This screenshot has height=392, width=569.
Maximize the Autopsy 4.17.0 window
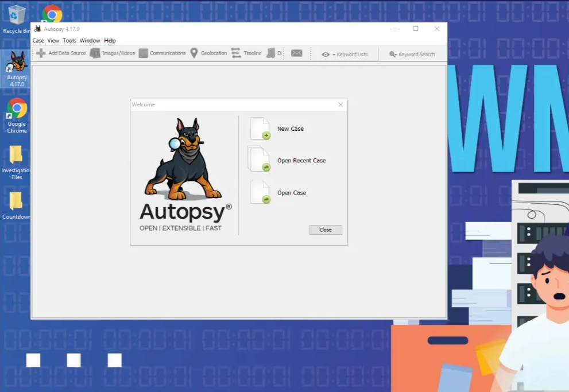(x=416, y=29)
